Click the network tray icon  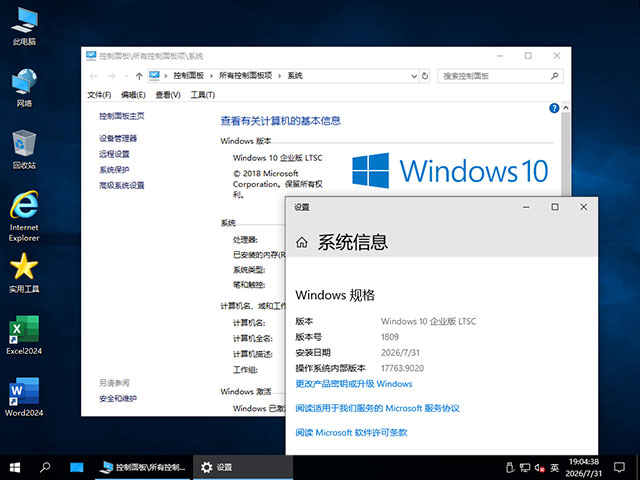pyautogui.click(x=524, y=467)
